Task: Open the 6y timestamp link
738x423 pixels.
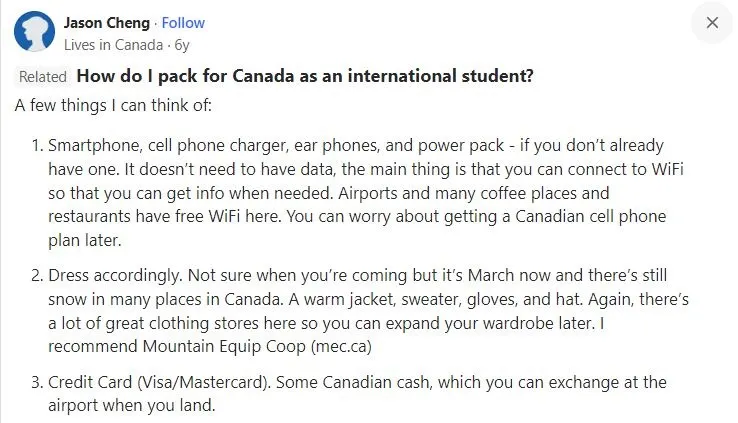Action: 182,45
